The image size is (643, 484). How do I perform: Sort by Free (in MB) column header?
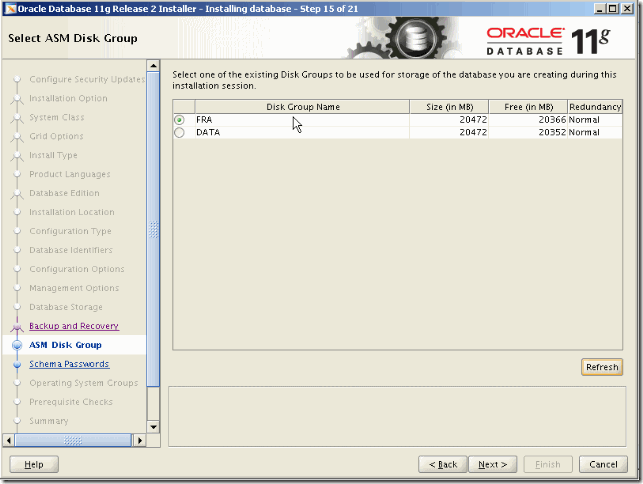point(528,107)
